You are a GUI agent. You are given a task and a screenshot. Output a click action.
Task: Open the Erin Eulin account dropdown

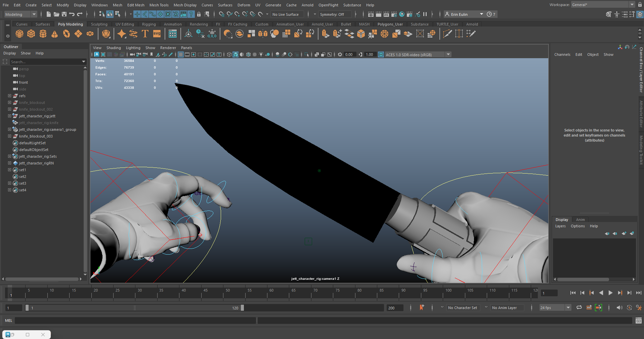(464, 14)
